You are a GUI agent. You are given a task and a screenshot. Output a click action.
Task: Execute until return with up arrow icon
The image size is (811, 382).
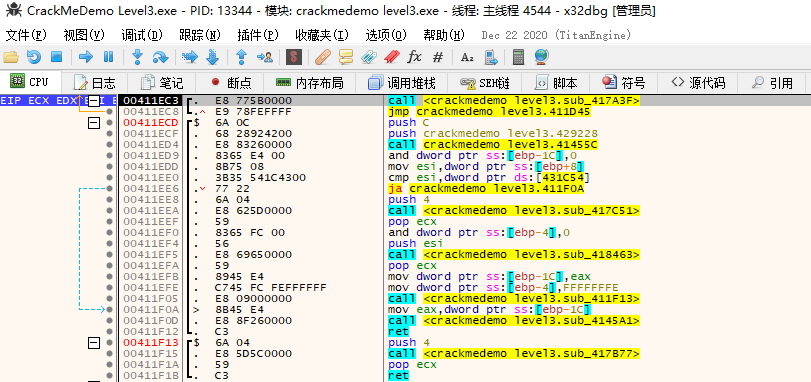tap(242, 57)
